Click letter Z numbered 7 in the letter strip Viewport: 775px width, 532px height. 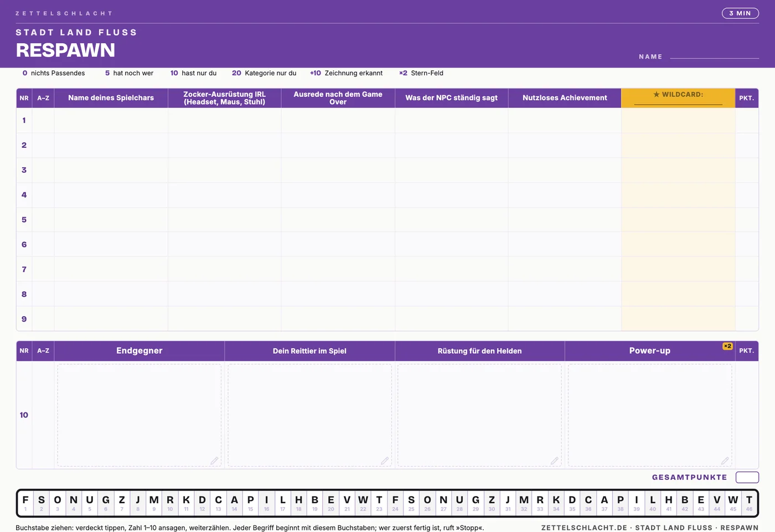click(x=122, y=503)
